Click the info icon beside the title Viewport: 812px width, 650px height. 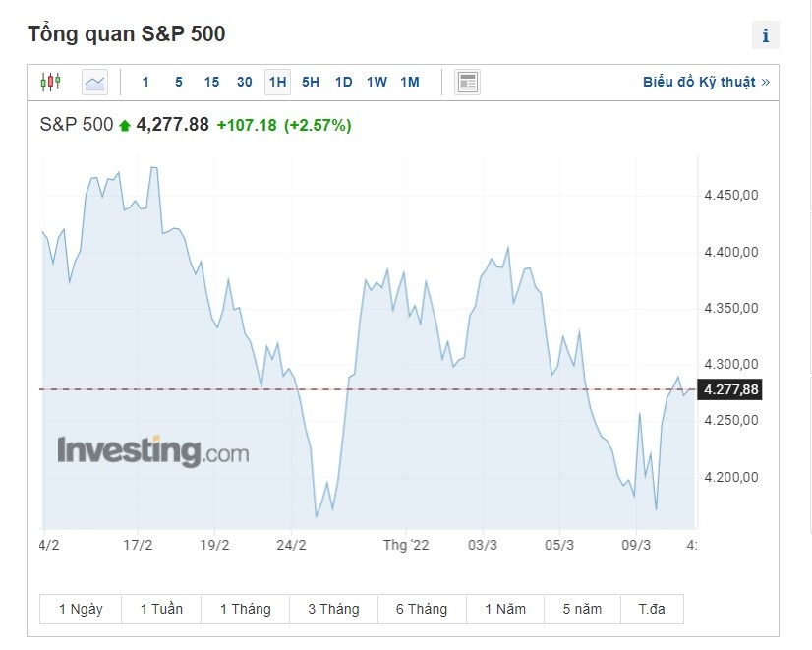point(765,35)
